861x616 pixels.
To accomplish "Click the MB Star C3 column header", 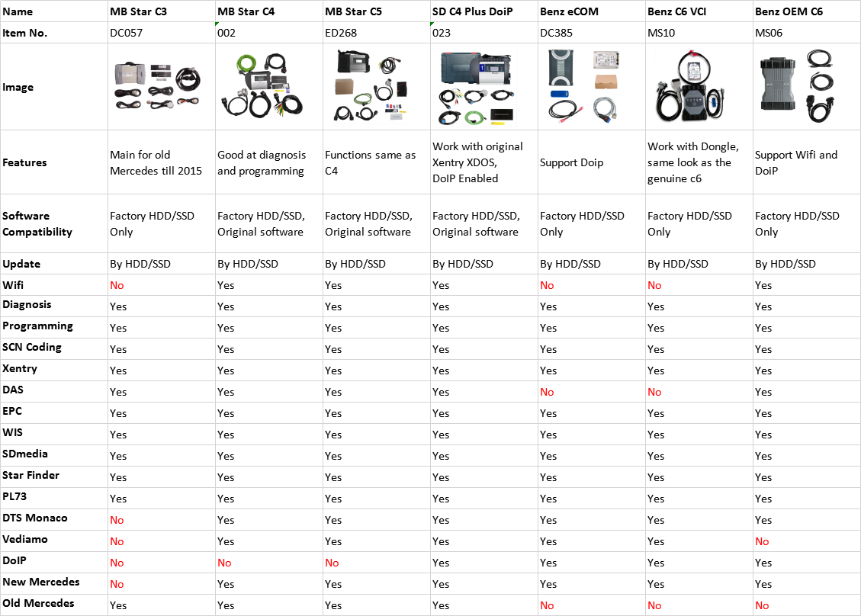I will (x=139, y=11).
